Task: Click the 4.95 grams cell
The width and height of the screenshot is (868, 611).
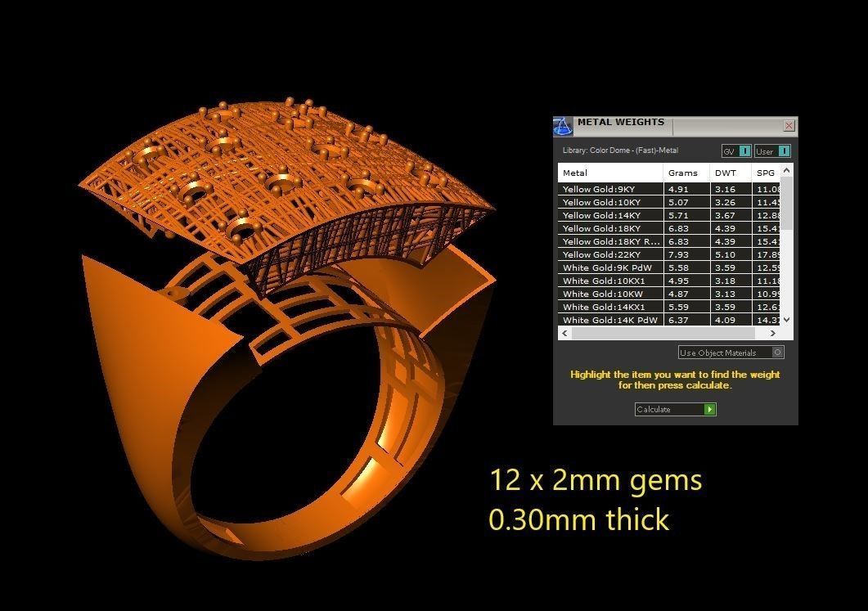Action: click(686, 281)
